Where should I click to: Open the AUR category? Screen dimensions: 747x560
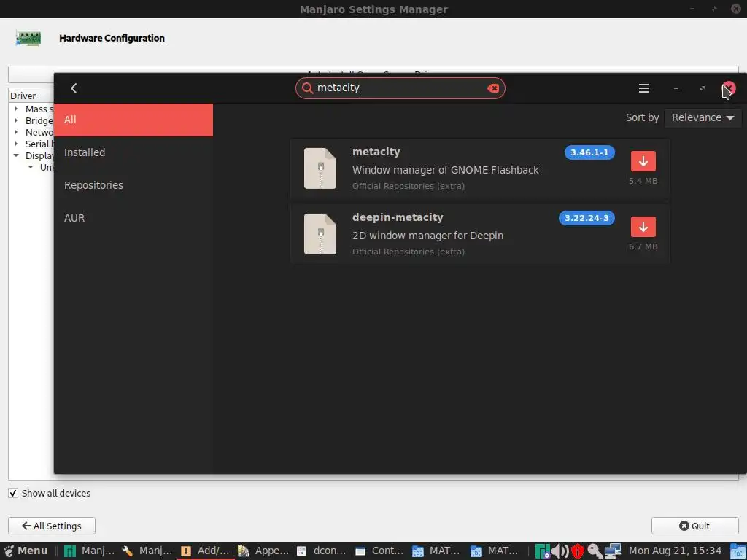[x=133, y=218]
